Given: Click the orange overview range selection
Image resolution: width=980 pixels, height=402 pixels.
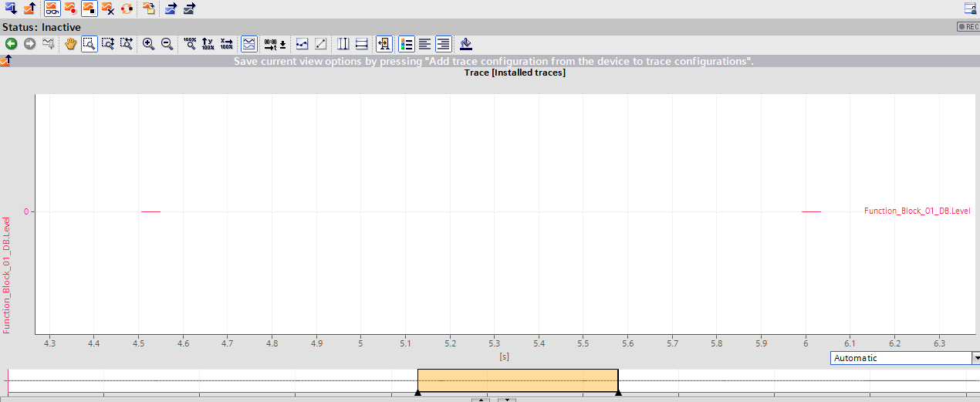Looking at the screenshot, I should [517, 380].
